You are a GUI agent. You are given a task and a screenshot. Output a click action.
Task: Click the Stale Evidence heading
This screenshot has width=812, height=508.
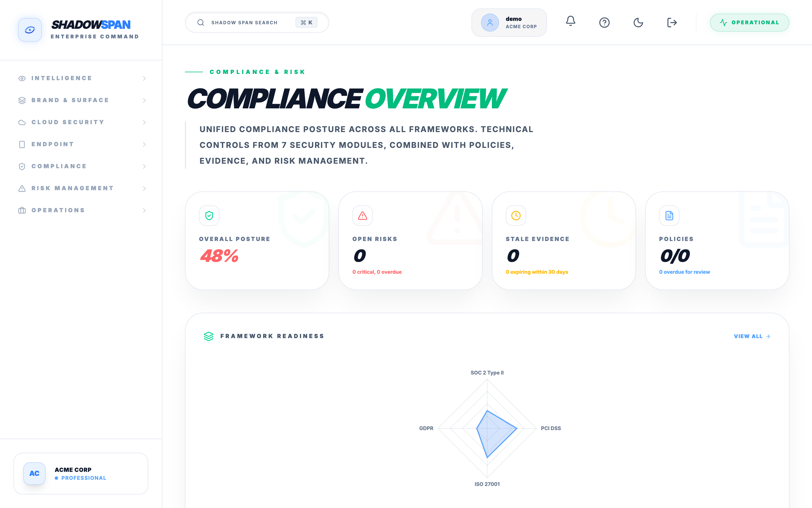[x=538, y=239]
